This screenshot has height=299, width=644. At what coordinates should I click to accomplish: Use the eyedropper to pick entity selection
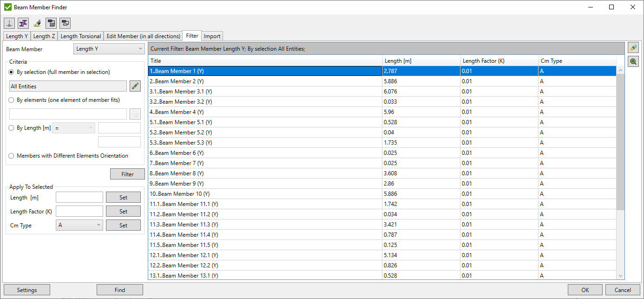135,86
